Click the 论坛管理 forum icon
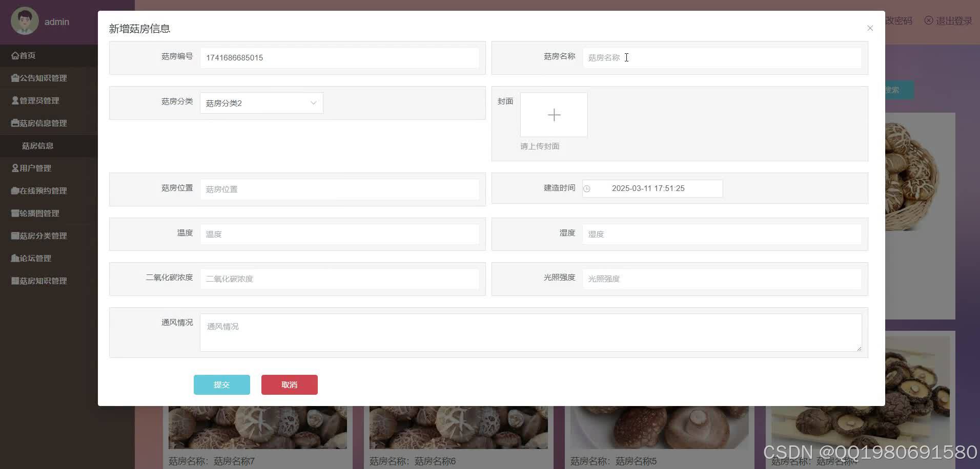The height and width of the screenshot is (469, 980). click(x=15, y=258)
